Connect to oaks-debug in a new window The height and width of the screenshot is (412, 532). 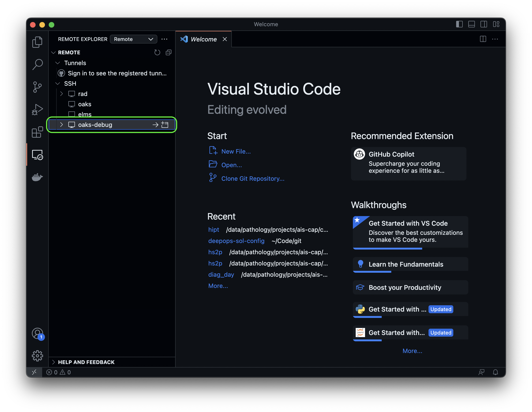pyautogui.click(x=165, y=125)
